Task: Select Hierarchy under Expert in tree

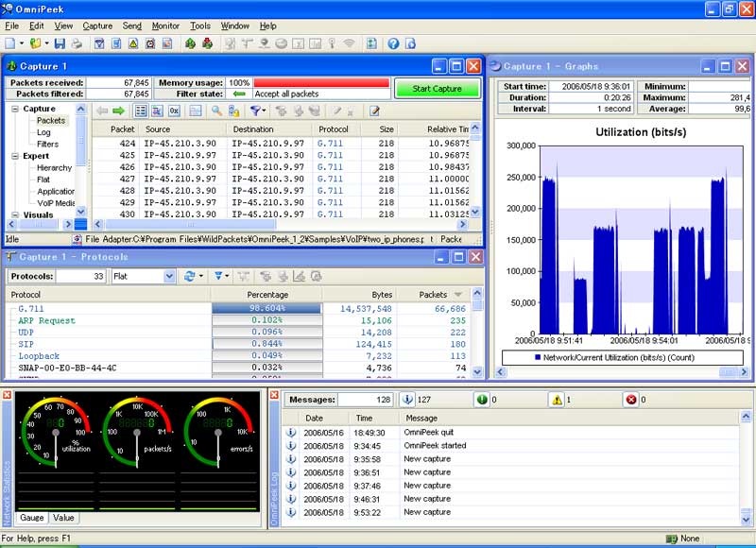Action: tap(54, 168)
